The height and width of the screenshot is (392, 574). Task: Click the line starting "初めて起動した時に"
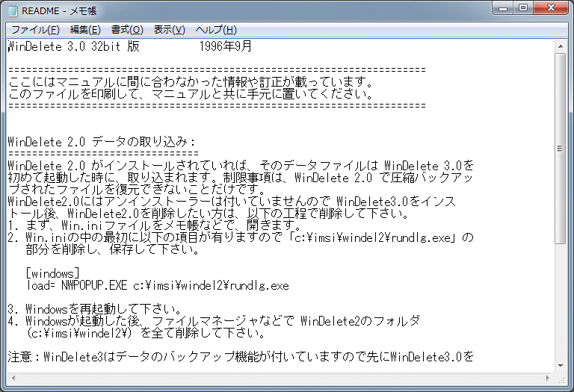coord(241,178)
